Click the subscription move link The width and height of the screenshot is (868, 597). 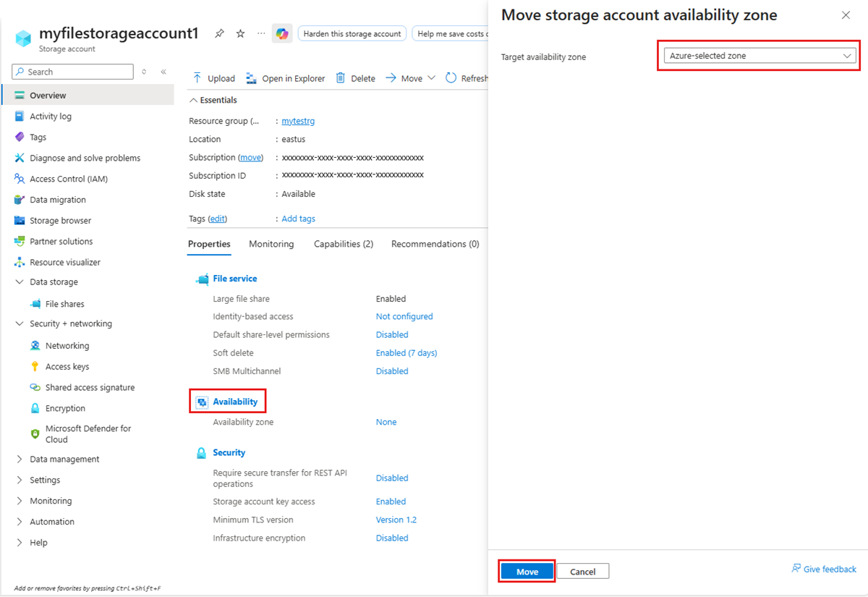click(250, 157)
